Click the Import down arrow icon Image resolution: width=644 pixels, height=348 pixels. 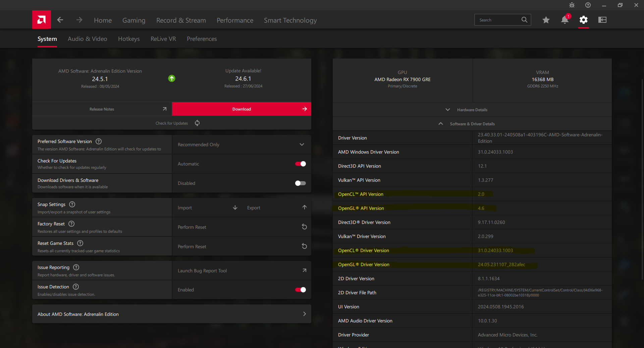click(x=235, y=208)
